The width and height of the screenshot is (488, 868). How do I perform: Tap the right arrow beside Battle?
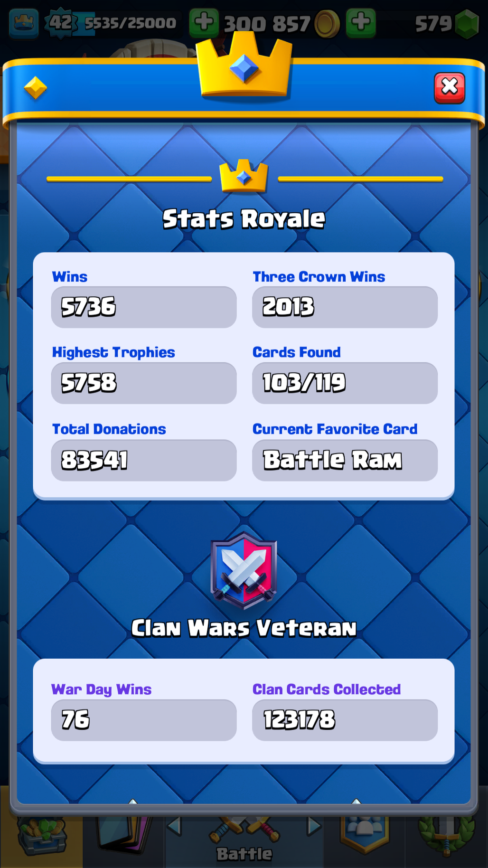(x=314, y=827)
